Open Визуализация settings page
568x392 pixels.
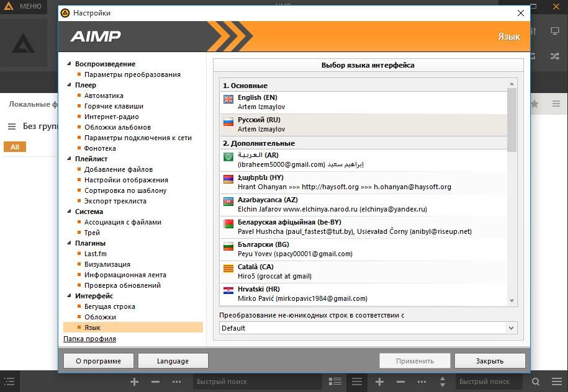[107, 264]
